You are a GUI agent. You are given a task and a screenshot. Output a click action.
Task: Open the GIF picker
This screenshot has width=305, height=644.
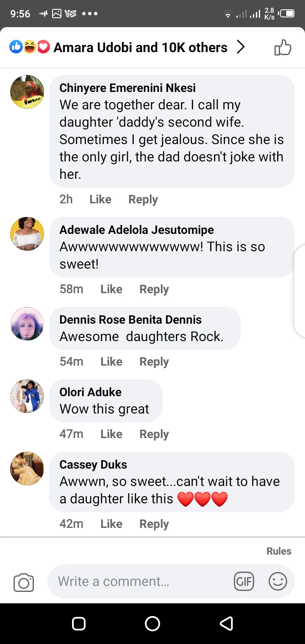[x=244, y=581]
